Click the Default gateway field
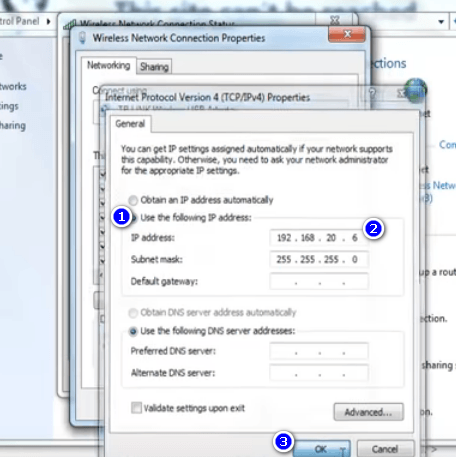Screen dimensions: 456x457 (x=319, y=281)
